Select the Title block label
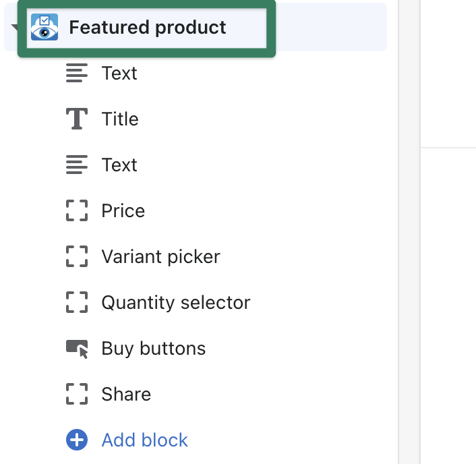The width and height of the screenshot is (476, 464). tap(120, 119)
